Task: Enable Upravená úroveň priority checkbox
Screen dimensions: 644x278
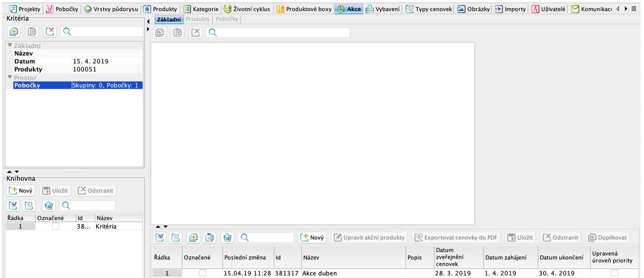Action: (614, 273)
